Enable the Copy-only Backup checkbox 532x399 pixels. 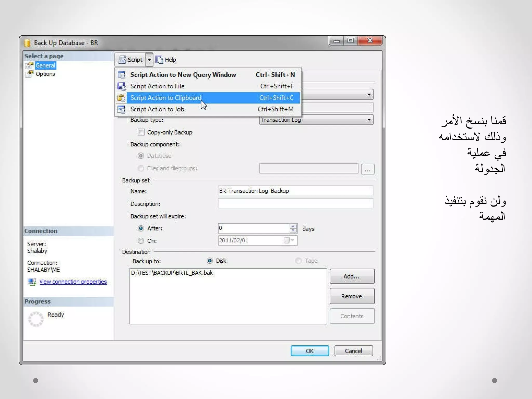tap(141, 132)
